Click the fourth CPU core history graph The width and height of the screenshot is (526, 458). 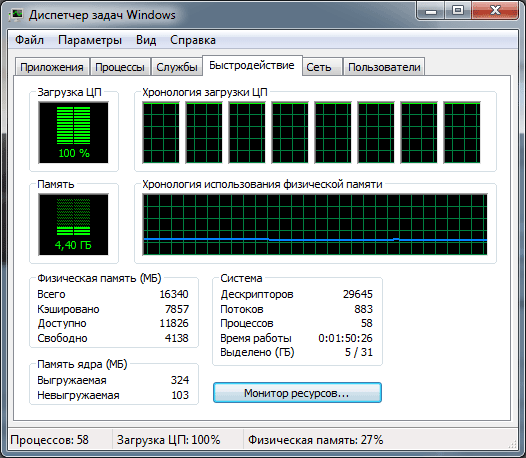pos(290,133)
